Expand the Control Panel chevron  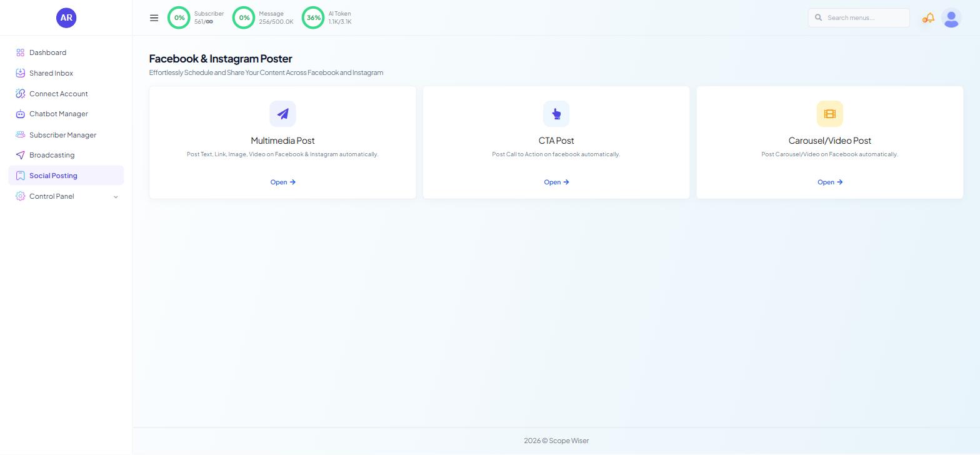coord(116,197)
